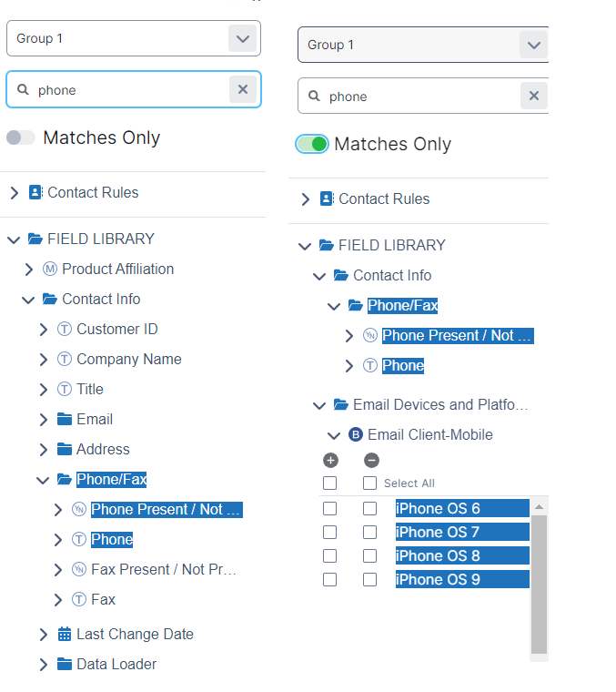The image size is (616, 692).
Task: Click the minus icon above the checkbox columns
Action: [371, 461]
